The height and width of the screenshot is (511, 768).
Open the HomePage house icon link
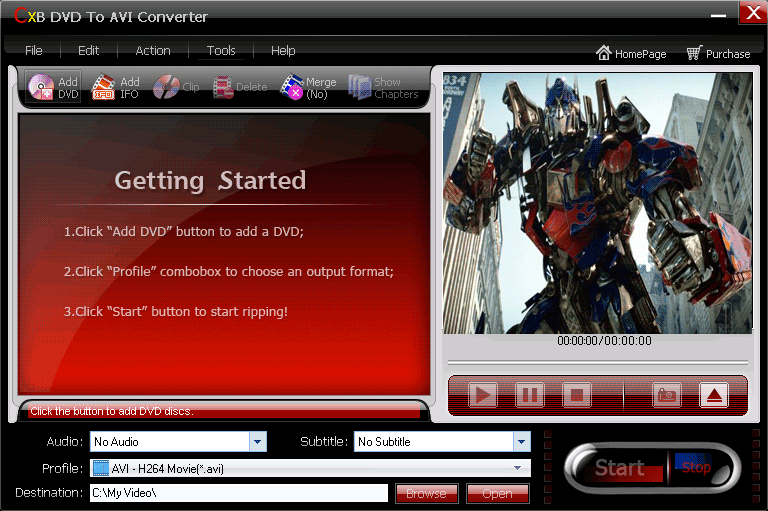[631, 53]
